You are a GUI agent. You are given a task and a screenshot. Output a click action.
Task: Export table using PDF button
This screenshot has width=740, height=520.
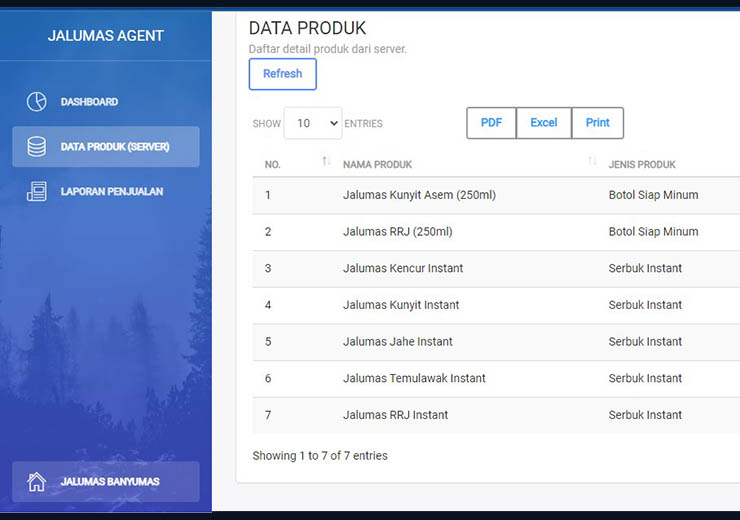tap(491, 123)
